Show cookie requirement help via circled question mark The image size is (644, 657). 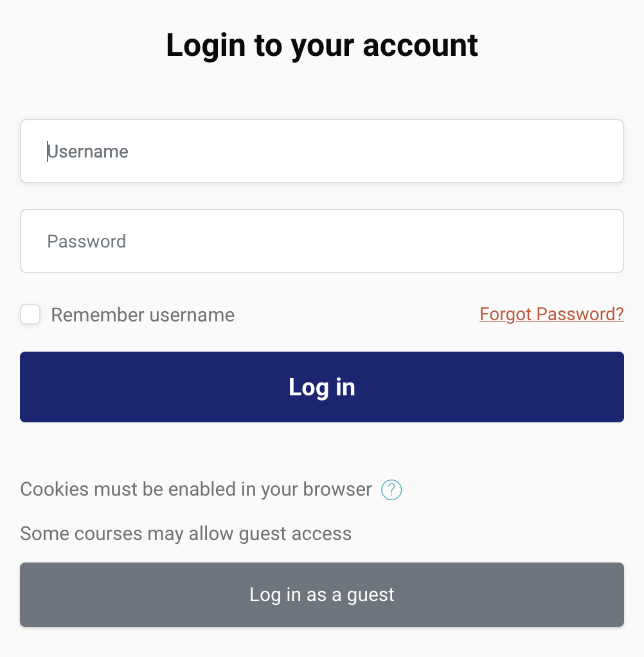click(x=391, y=490)
